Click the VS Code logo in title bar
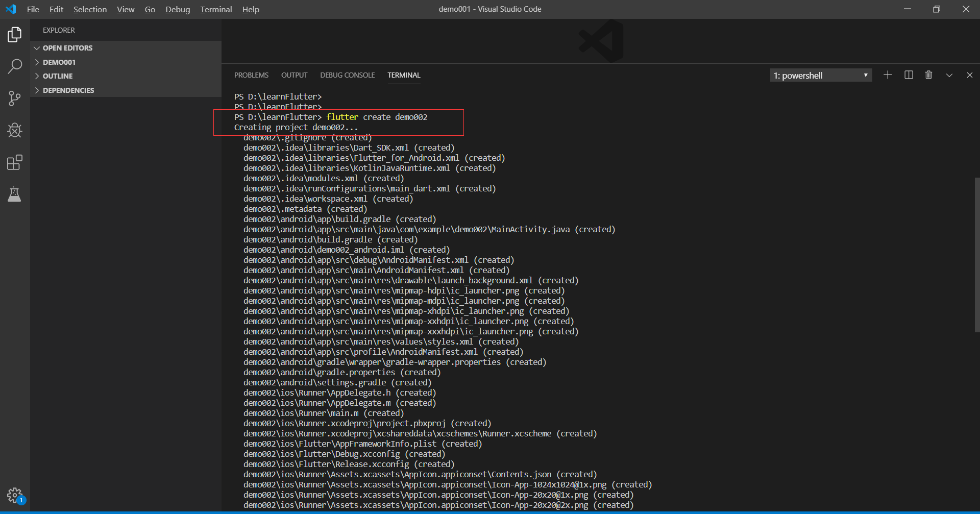 click(x=11, y=9)
